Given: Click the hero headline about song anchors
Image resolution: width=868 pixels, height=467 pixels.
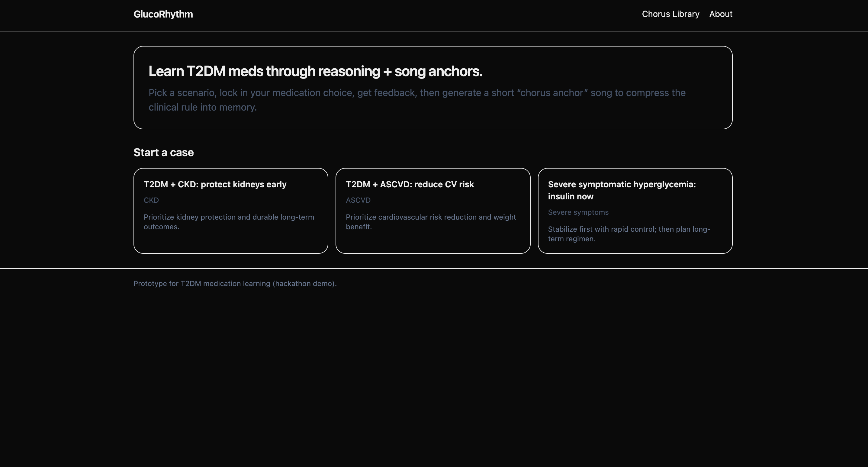Looking at the screenshot, I should tap(315, 71).
